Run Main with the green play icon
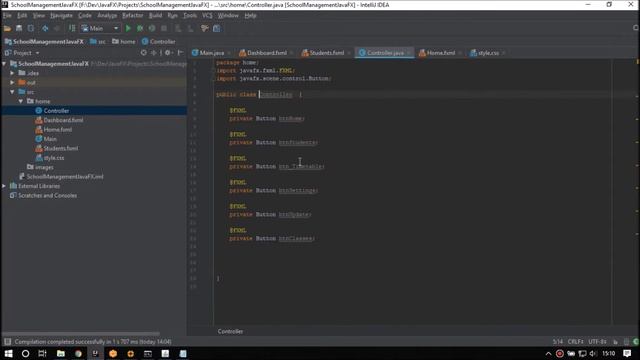640x360 pixels. tap(128, 28)
